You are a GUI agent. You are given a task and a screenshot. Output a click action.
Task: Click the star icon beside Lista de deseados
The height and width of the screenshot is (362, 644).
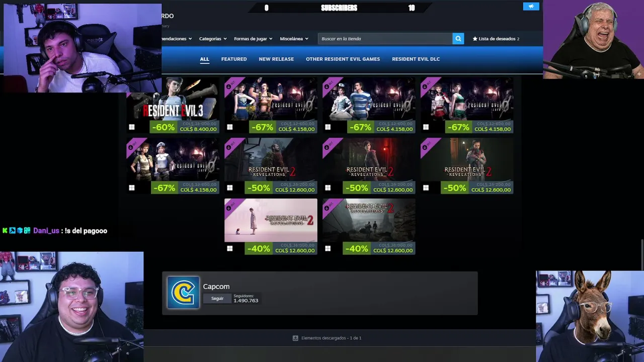point(475,39)
